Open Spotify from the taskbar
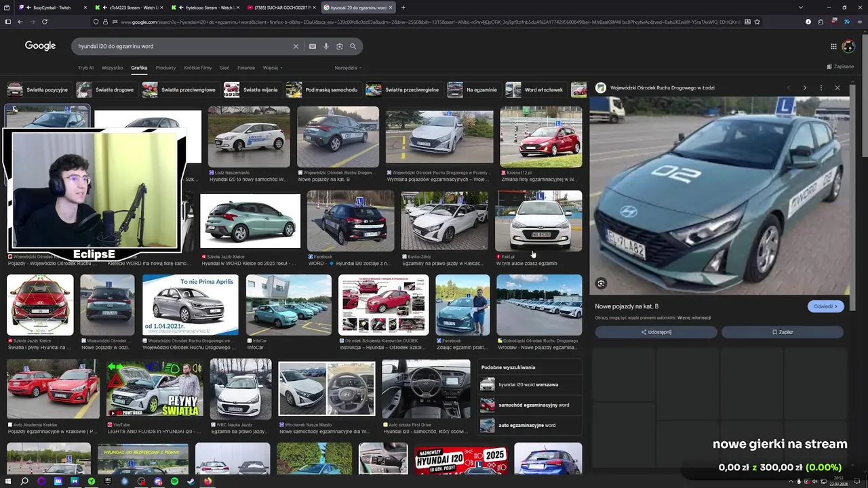This screenshot has height=488, width=868. [174, 481]
